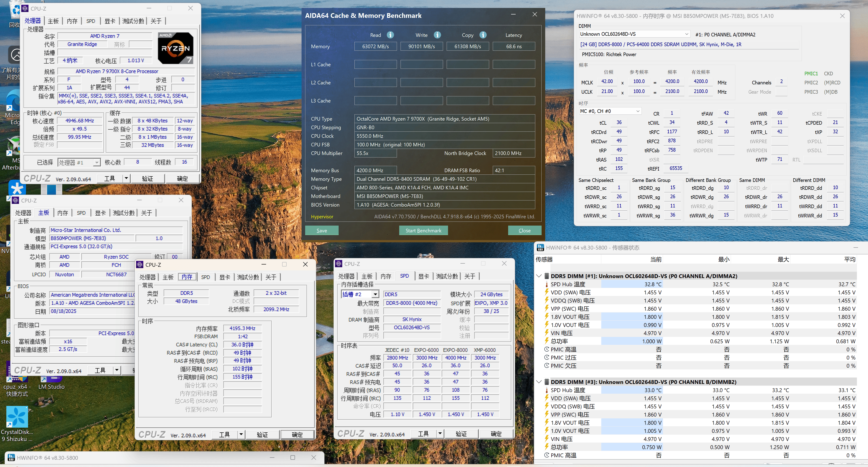Collapse the DDR5 DIMM [#1] sensor group

click(x=539, y=276)
